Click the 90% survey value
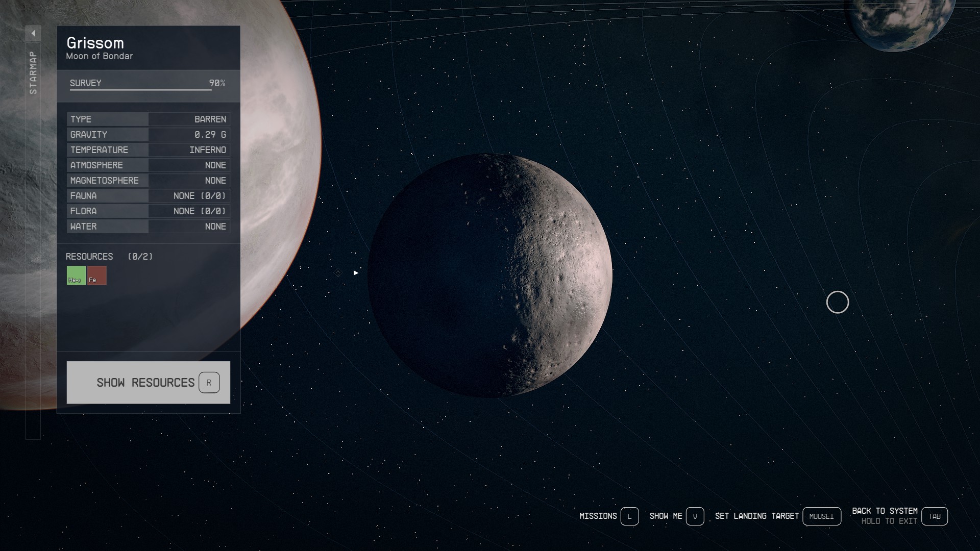The image size is (980, 551). coord(217,83)
